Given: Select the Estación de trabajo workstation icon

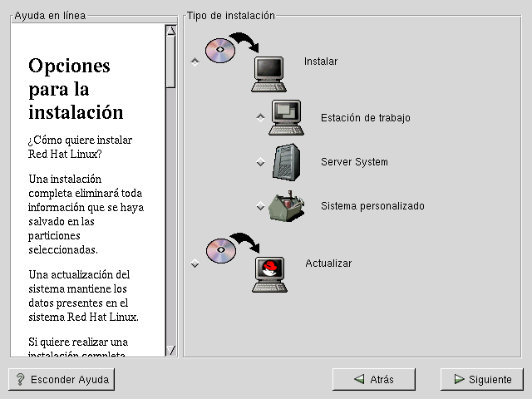Looking at the screenshot, I should coord(287,117).
